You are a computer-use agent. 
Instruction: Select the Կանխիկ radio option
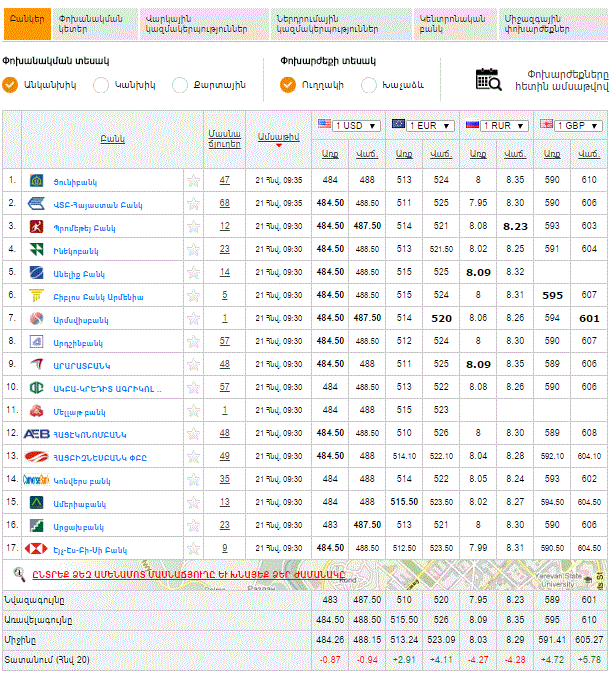[101, 85]
